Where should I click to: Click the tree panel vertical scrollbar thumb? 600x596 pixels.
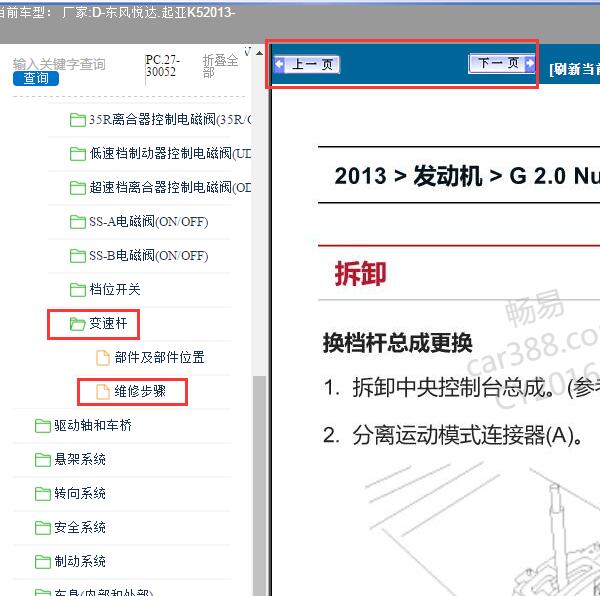[x=260, y=485]
